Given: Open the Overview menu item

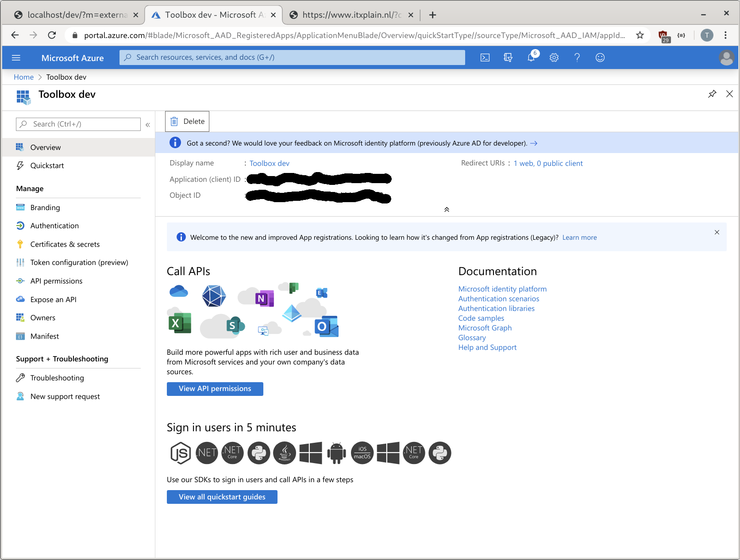Looking at the screenshot, I should (x=78, y=147).
